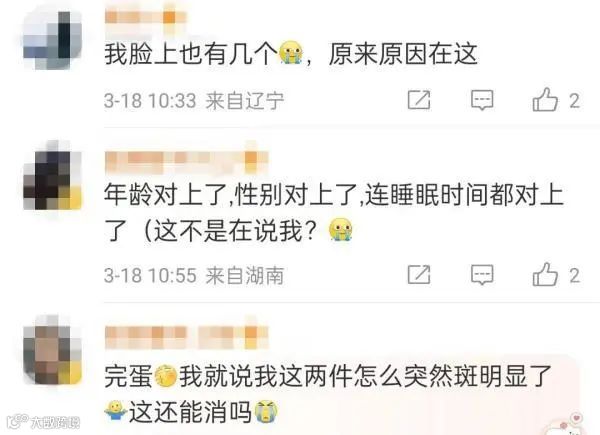Open first commenter's blurred avatar

[x=52, y=41]
